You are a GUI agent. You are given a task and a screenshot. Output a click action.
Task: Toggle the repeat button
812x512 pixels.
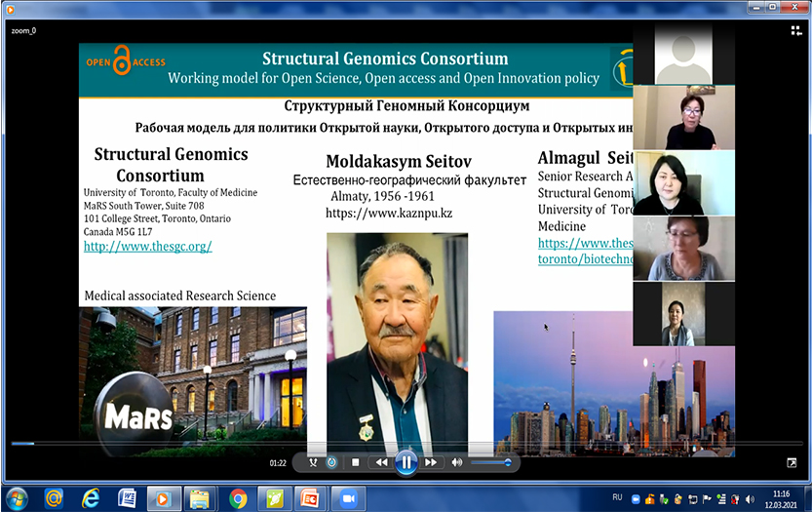(332, 463)
